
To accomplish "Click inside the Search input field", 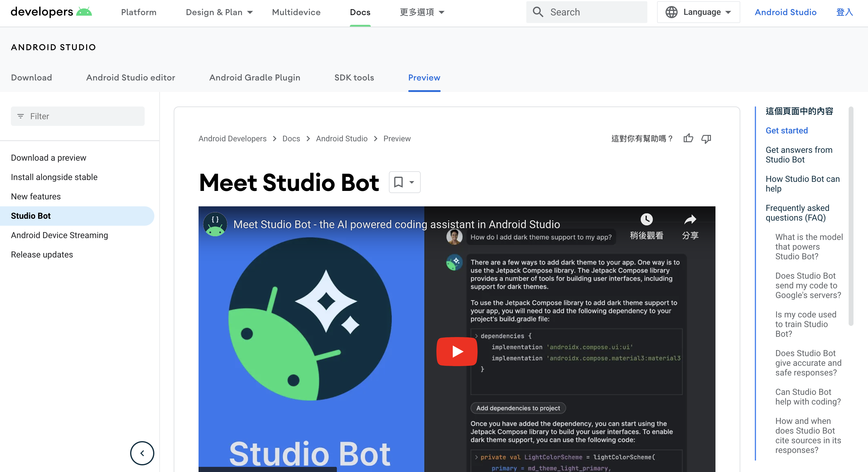I will click(x=590, y=12).
